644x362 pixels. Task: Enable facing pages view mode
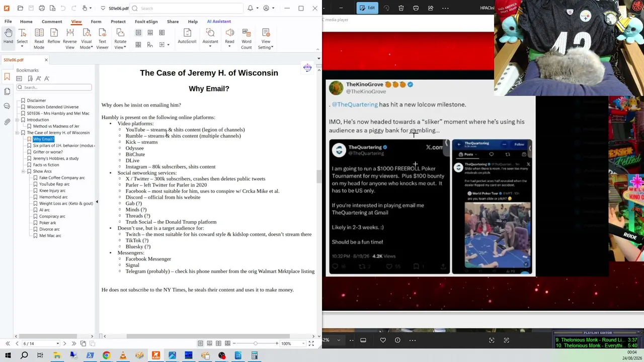(218, 343)
